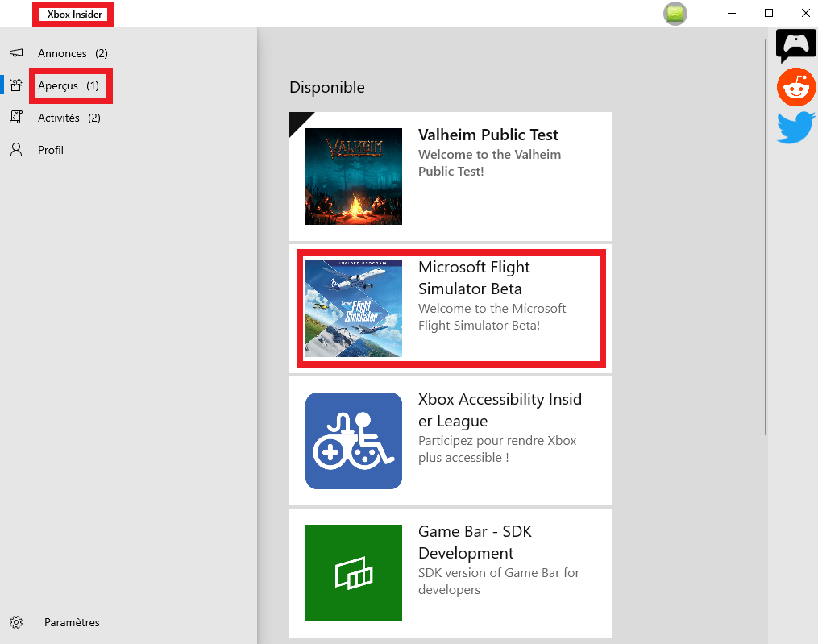Open the green Game Bar SDK thumbnail
818x644 pixels.
(x=354, y=573)
